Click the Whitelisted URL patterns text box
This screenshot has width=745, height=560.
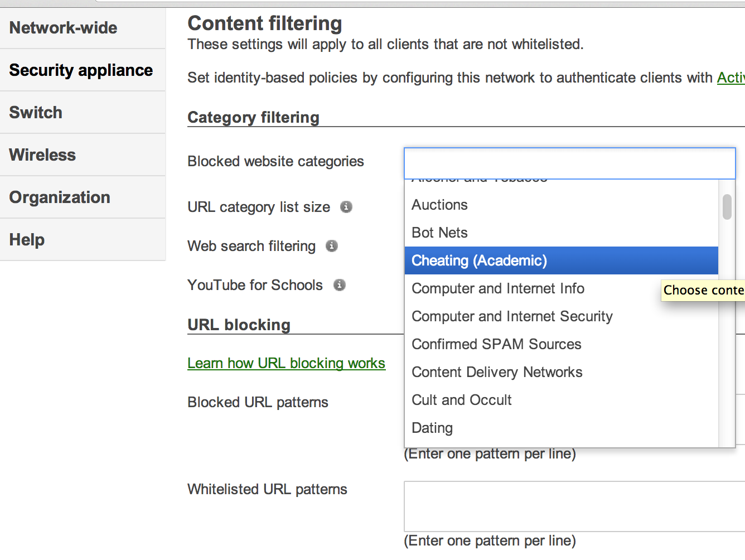click(573, 506)
